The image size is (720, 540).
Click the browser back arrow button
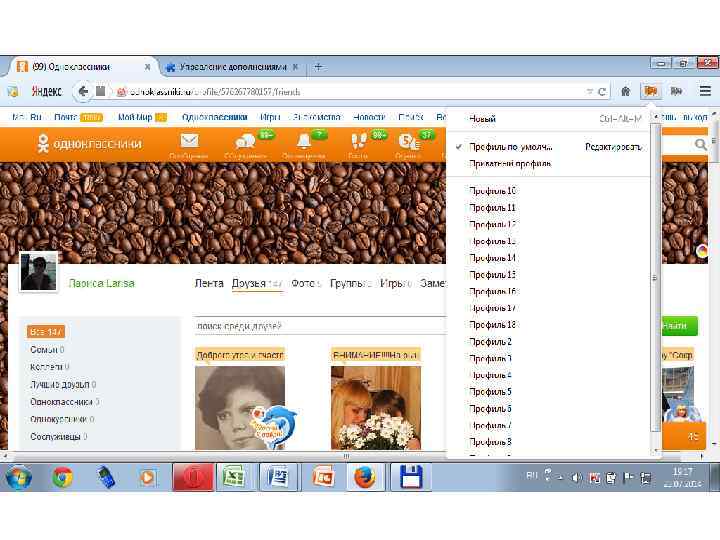click(x=83, y=91)
